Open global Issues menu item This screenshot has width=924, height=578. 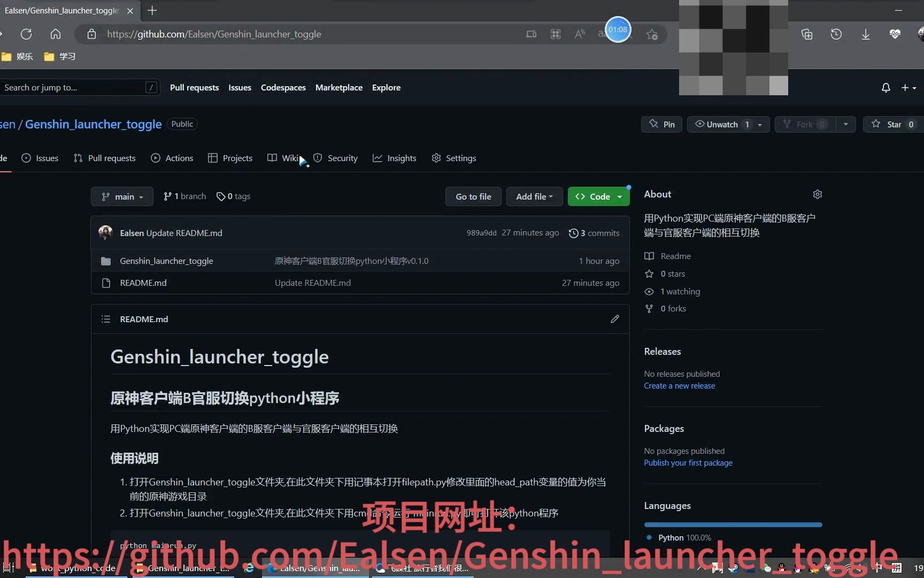240,87
